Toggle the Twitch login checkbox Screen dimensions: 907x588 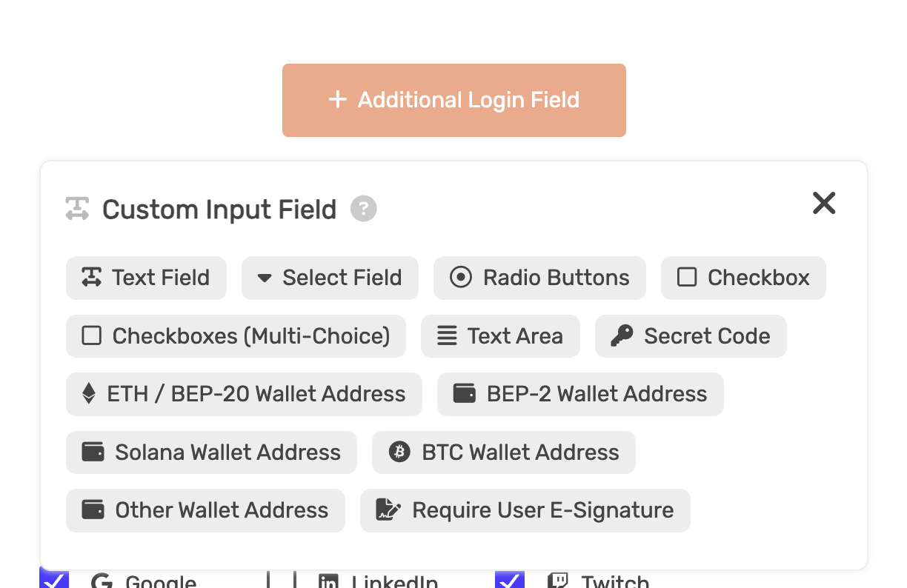click(x=510, y=579)
